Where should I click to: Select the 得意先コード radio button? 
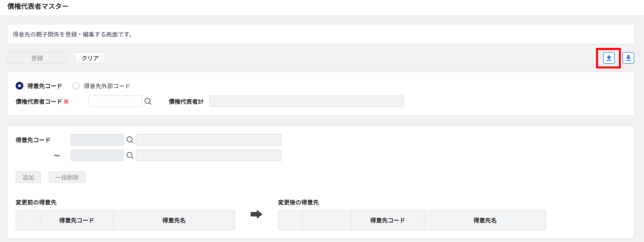tap(19, 86)
